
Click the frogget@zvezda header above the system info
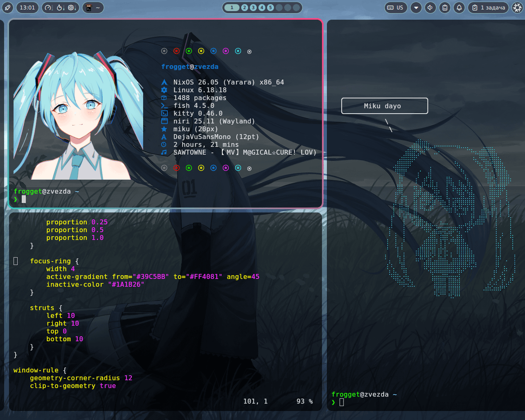pos(190,67)
